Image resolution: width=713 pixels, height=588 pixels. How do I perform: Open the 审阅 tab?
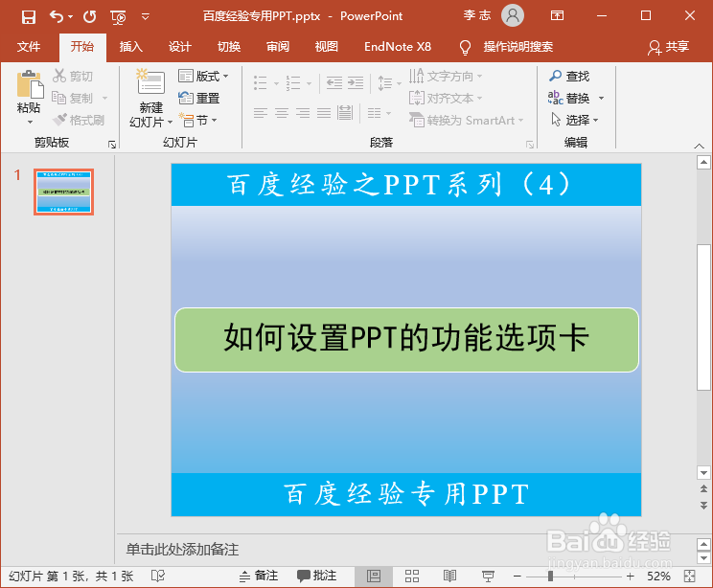[278, 46]
